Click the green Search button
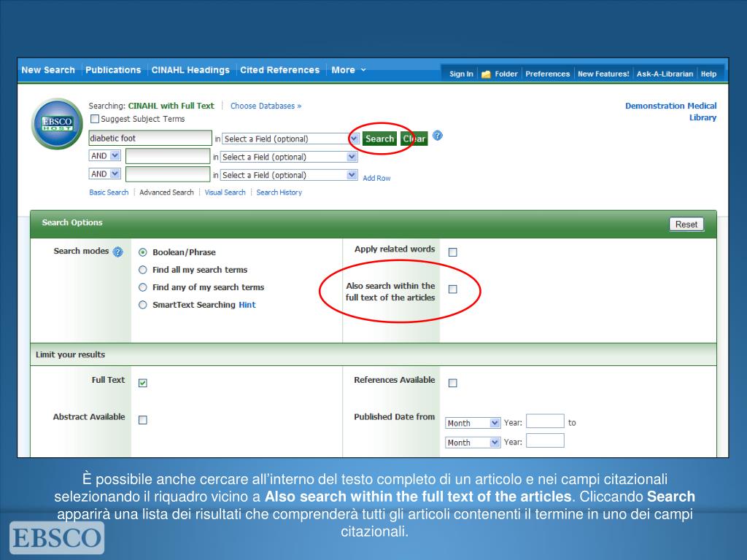 click(x=379, y=139)
